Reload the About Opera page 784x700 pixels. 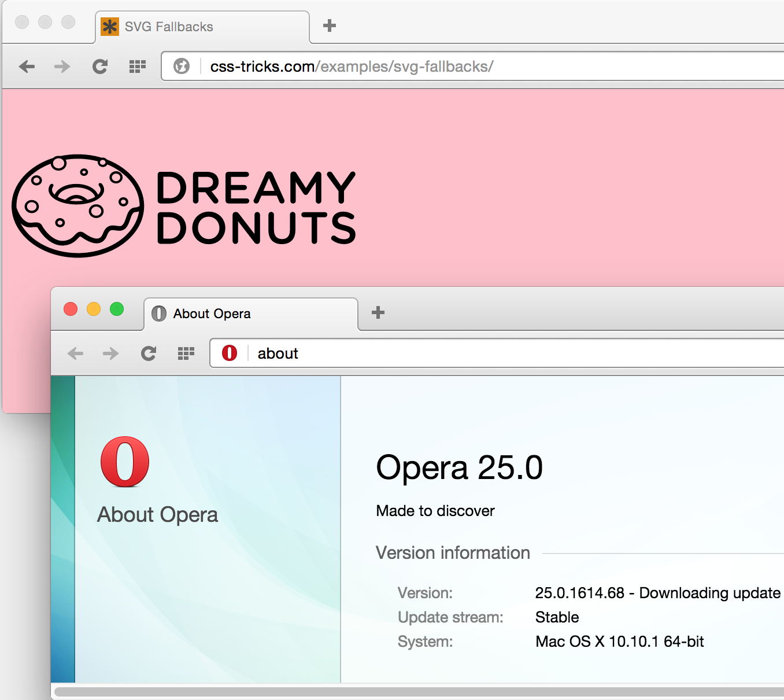click(149, 353)
